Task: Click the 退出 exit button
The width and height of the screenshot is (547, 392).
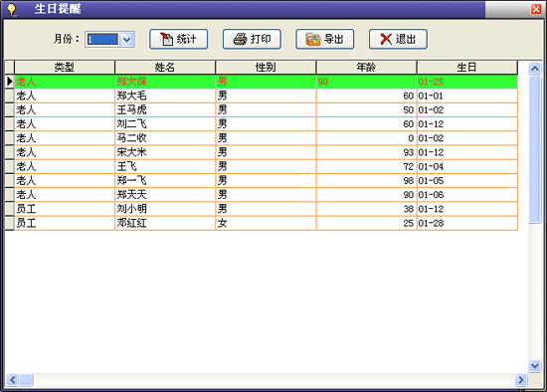Action: (x=398, y=39)
